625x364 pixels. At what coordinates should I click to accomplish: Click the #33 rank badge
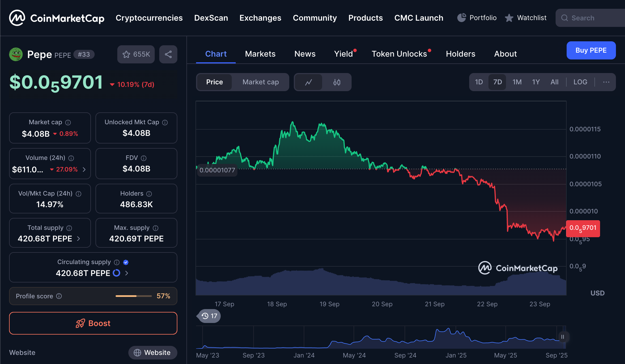(84, 54)
